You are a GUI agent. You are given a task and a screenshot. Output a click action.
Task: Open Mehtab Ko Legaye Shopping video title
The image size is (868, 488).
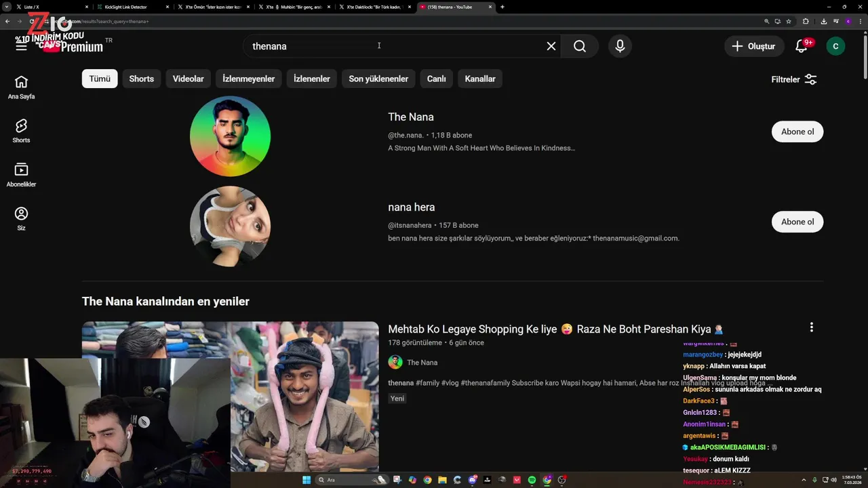[555, 329]
